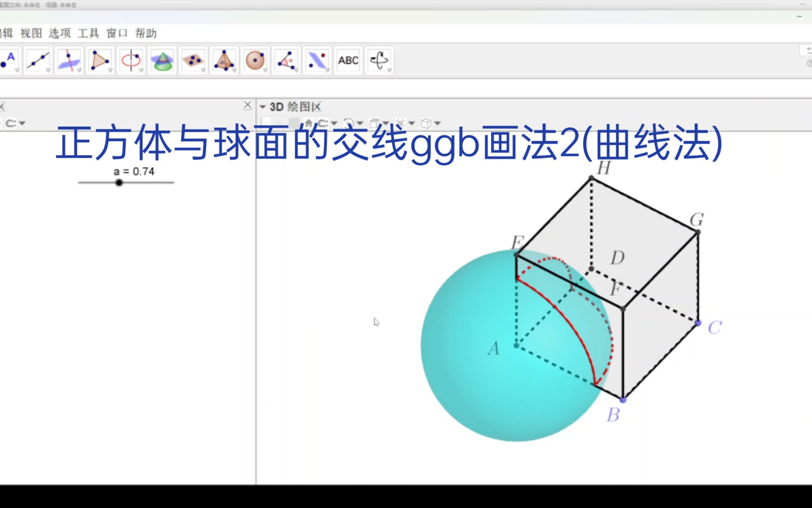Screen dimensions: 812x508
Task: Select the Point tool
Action: tap(7, 60)
